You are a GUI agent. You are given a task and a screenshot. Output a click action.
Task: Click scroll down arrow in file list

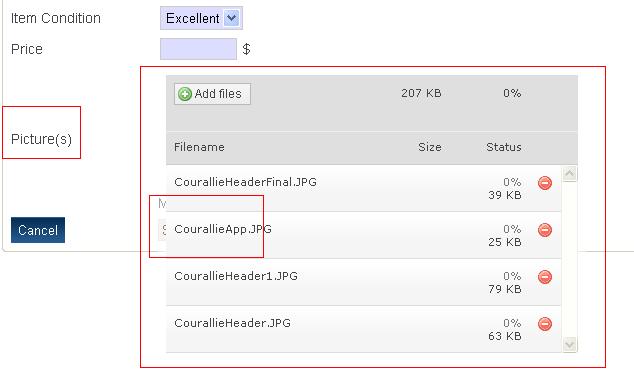point(569,344)
